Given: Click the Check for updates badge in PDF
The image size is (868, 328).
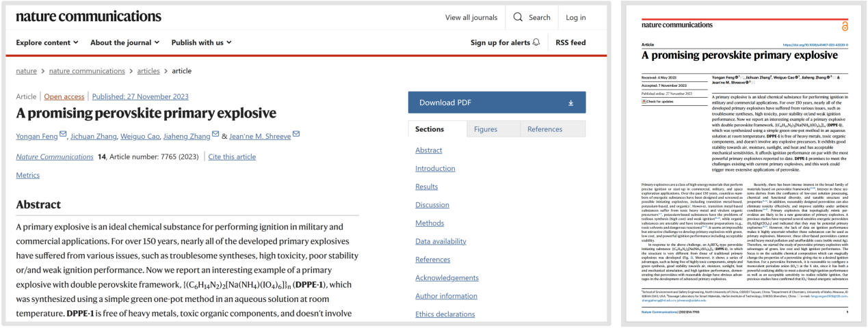Looking at the screenshot, I should tap(658, 101).
